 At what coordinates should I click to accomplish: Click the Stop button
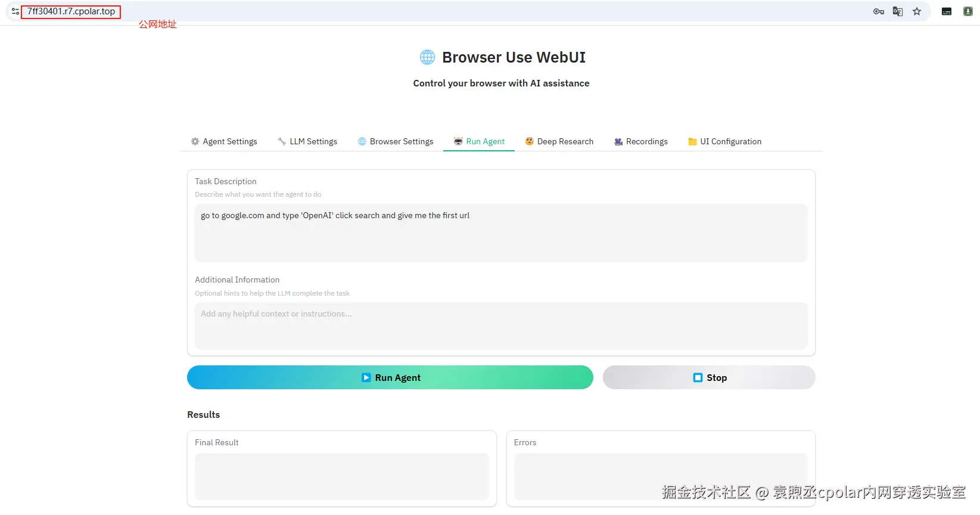tap(709, 377)
